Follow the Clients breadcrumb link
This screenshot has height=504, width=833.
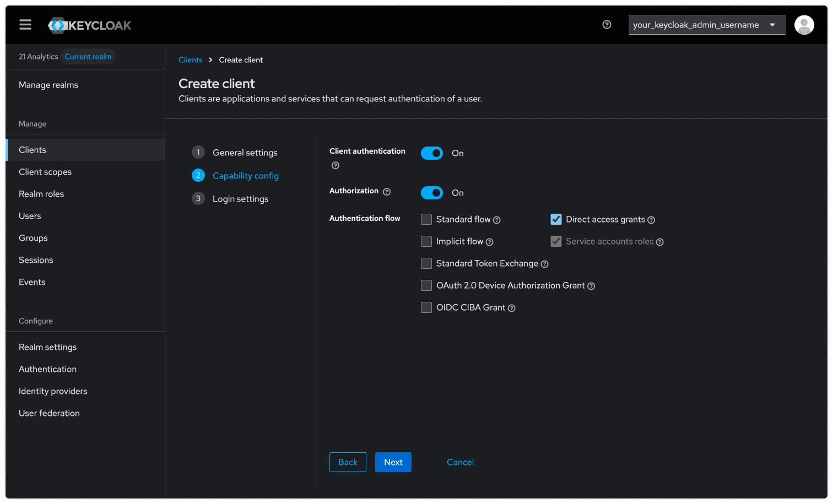tap(191, 59)
